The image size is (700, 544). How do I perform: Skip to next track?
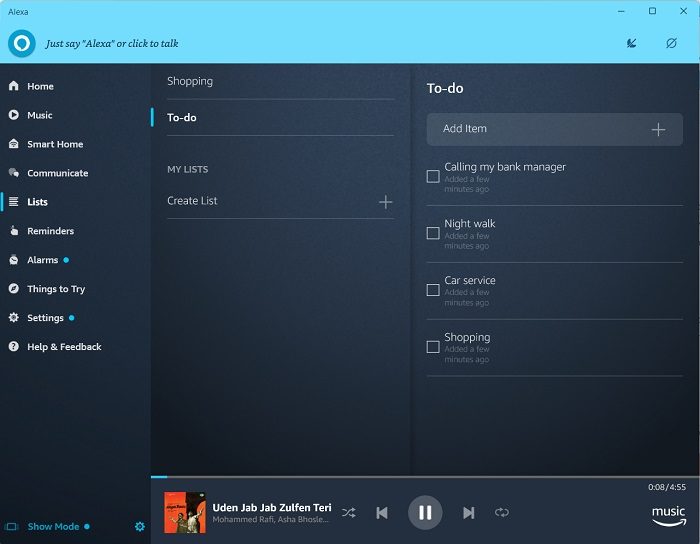click(468, 513)
